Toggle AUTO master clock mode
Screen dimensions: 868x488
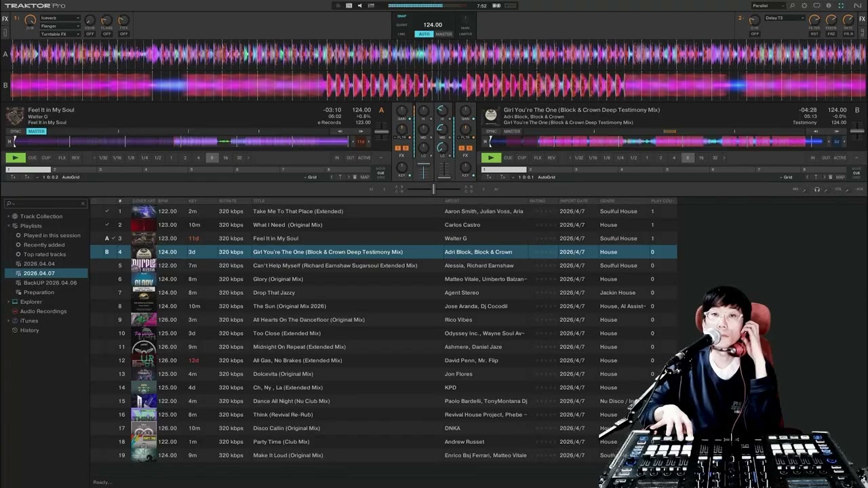pyautogui.click(x=424, y=34)
